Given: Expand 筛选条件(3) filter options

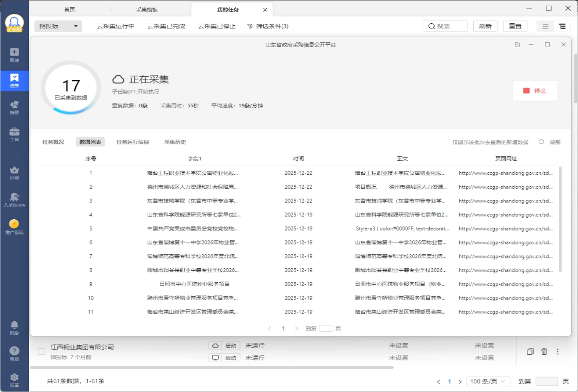Looking at the screenshot, I should 268,26.
